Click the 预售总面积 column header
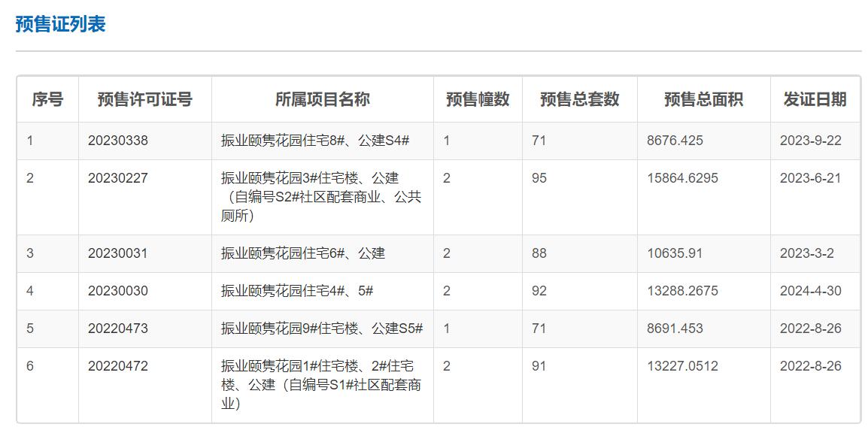 [703, 100]
